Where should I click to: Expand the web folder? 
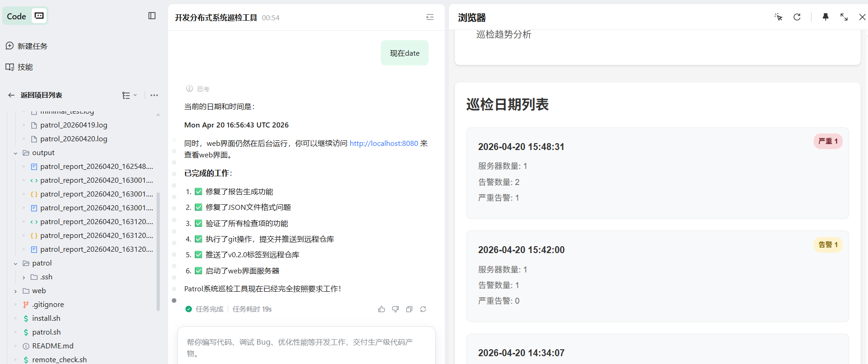16,291
